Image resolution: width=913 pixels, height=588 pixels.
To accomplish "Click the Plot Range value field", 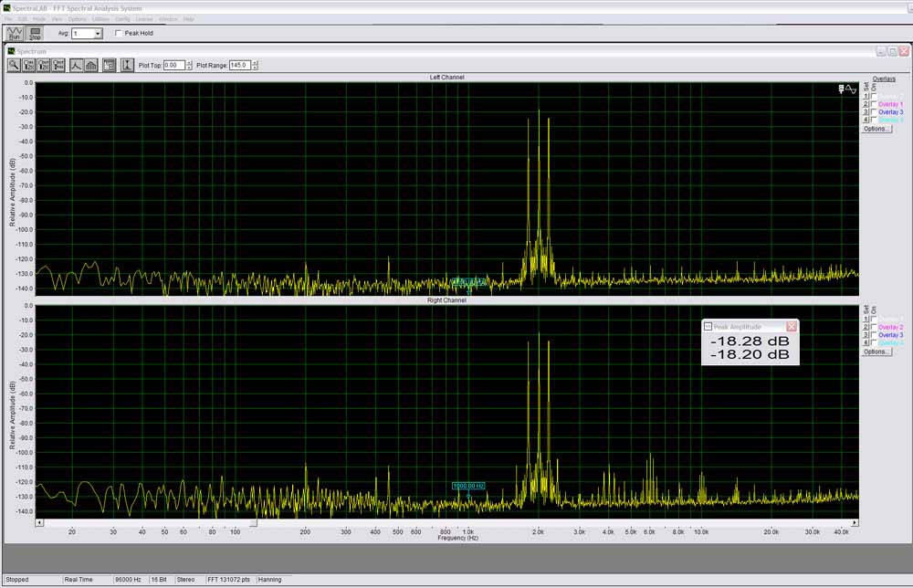I will pyautogui.click(x=240, y=65).
